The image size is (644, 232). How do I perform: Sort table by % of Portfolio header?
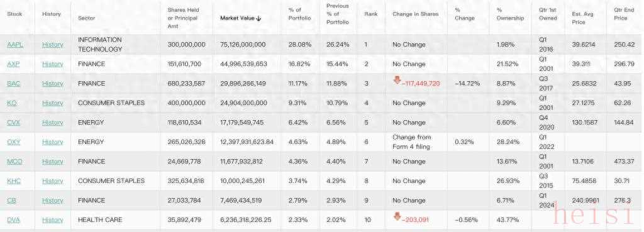coord(300,14)
